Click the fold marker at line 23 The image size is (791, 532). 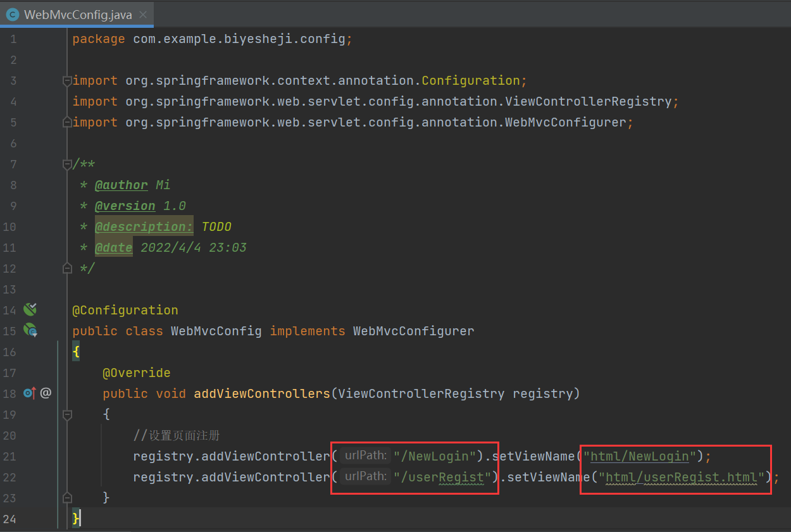(x=68, y=497)
